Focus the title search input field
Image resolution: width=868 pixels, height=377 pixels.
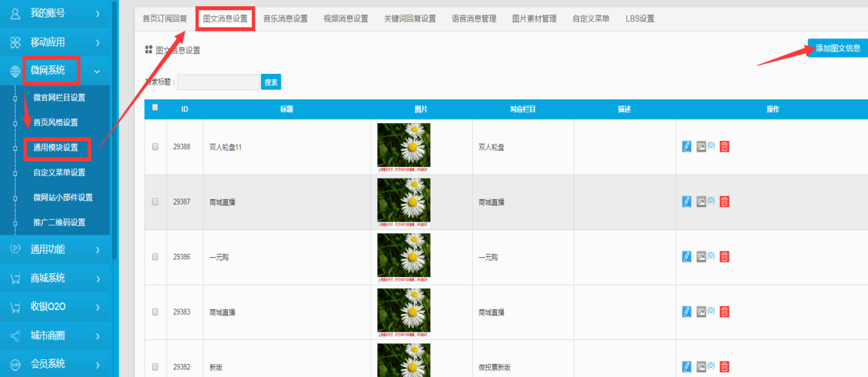click(218, 82)
